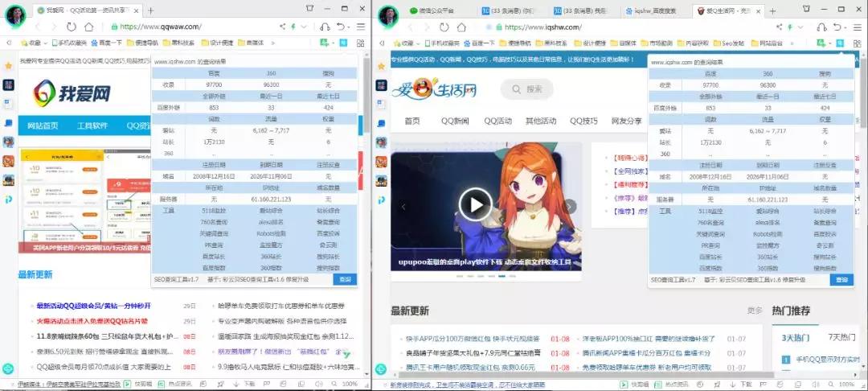Image resolution: width=868 pixels, height=391 pixels.
Task: Select 7天热门 tab on iqshw page
Action: pos(841,337)
